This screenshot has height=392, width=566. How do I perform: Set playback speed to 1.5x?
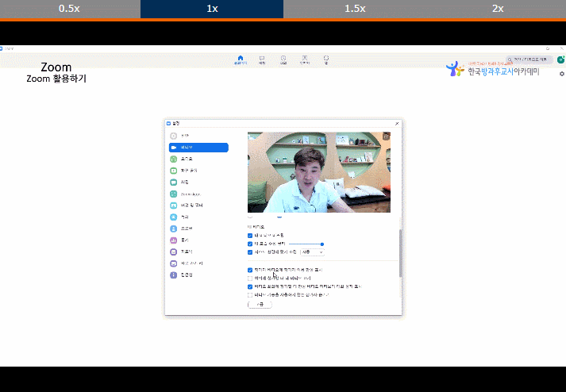(x=355, y=9)
